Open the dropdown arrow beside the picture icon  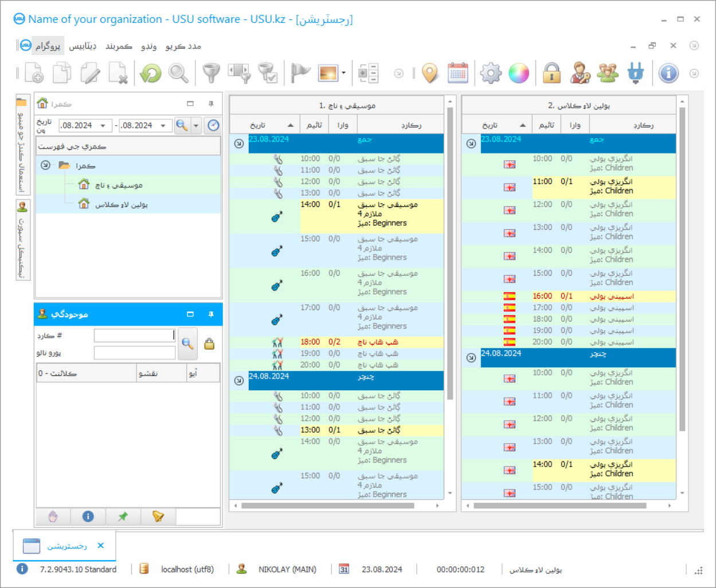pos(343,73)
